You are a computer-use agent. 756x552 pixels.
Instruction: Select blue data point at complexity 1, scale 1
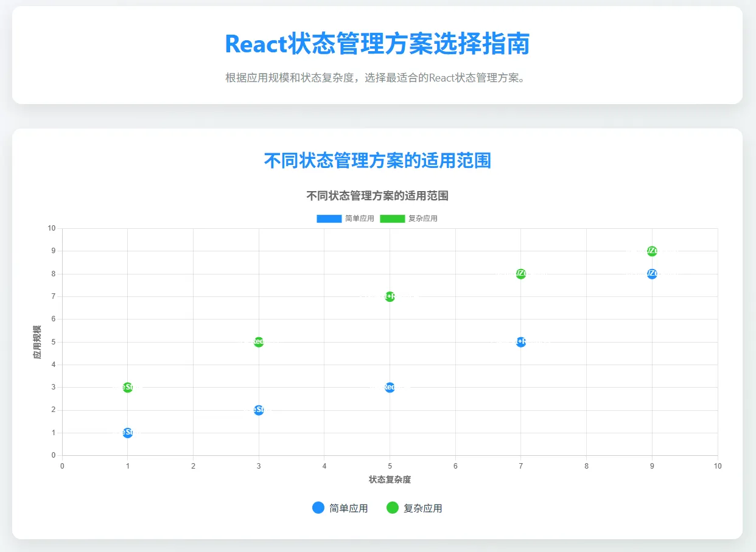click(127, 433)
